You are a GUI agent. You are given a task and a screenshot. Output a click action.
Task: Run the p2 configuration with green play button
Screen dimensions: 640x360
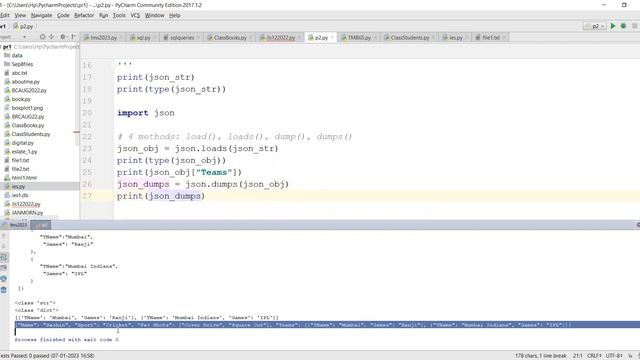point(613,26)
